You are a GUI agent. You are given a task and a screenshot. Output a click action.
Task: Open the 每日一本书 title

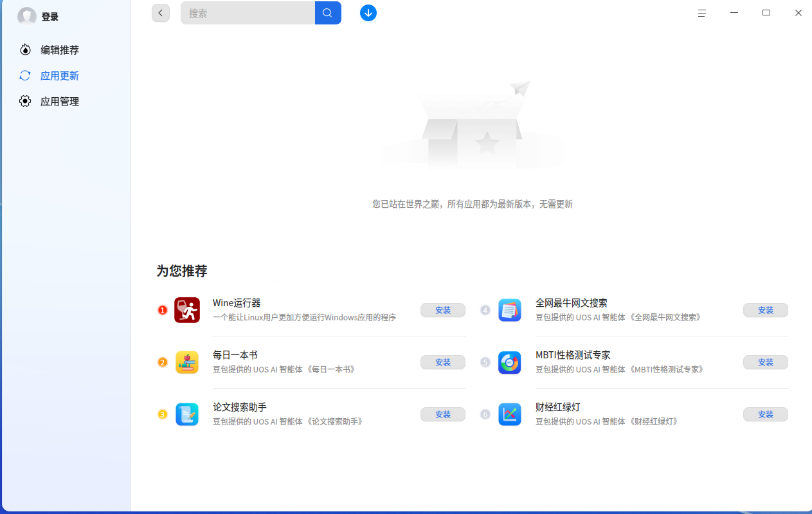(235, 355)
